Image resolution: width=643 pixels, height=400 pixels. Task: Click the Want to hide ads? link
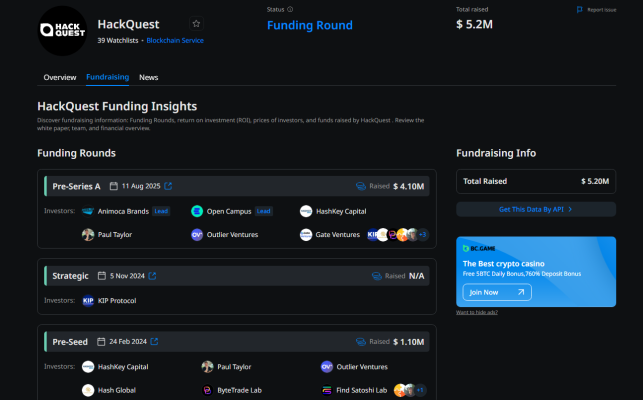477,312
